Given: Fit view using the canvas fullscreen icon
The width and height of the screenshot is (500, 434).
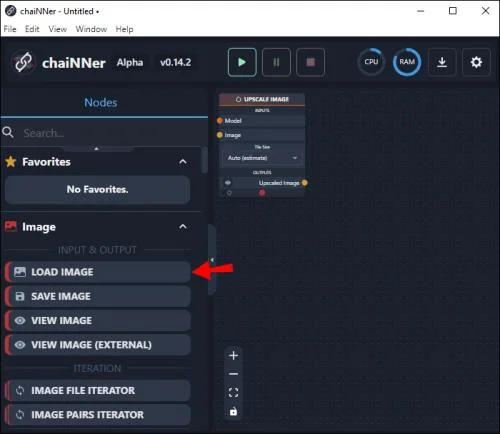Looking at the screenshot, I should tap(233, 393).
